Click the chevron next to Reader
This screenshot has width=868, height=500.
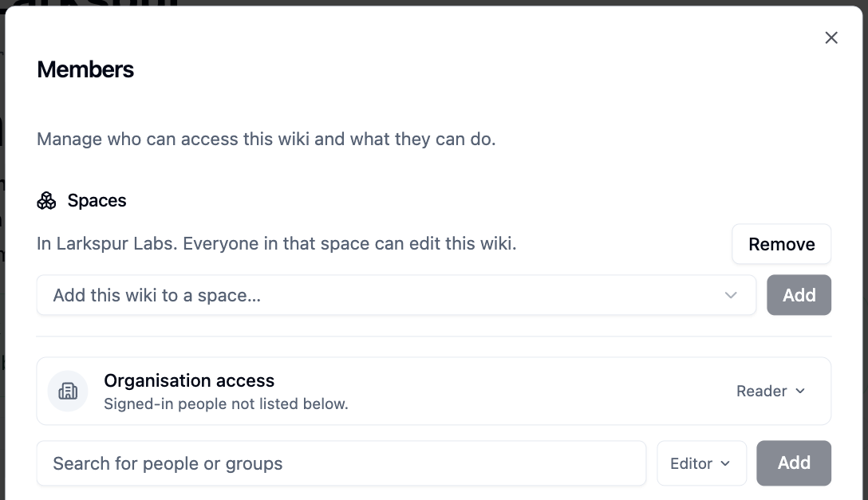[800, 391]
